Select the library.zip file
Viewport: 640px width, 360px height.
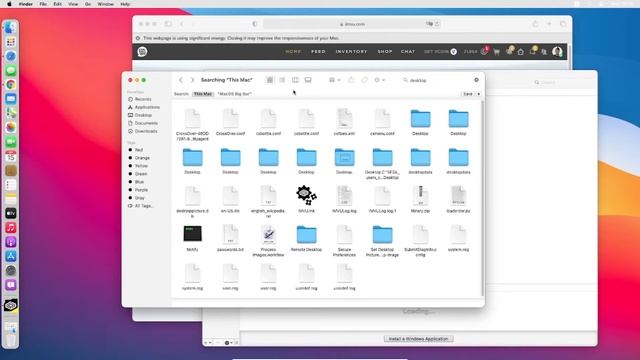click(420, 199)
